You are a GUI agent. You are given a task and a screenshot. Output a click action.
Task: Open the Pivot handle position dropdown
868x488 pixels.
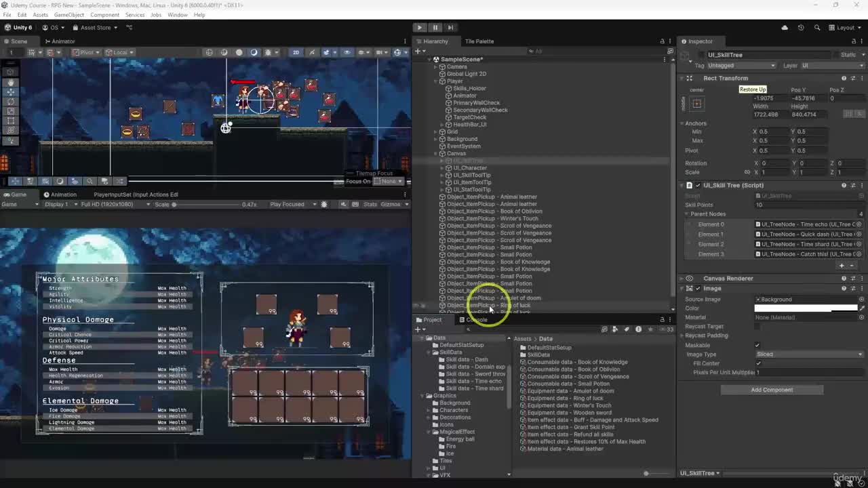tap(85, 52)
